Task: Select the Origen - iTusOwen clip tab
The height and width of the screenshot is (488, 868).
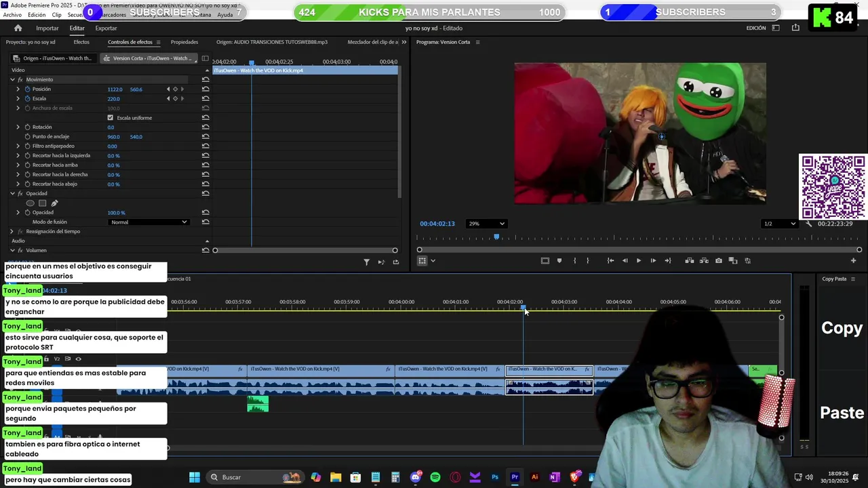Action: (x=53, y=58)
